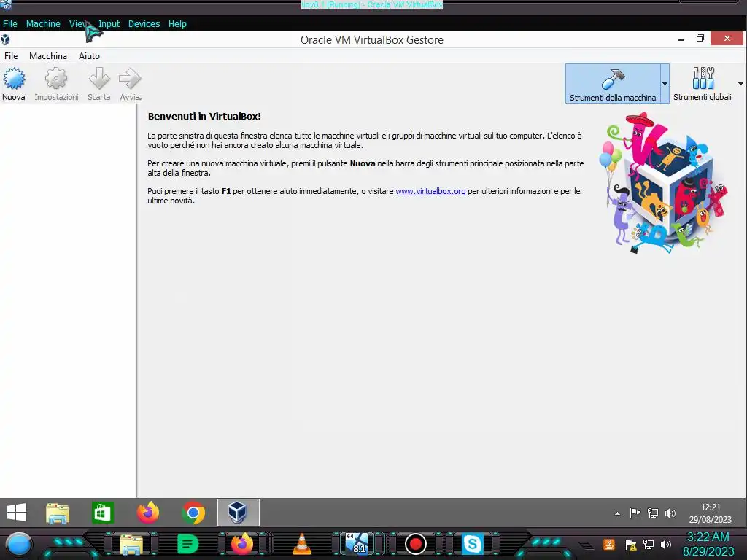Viewport: 747px width, 560px height.
Task: Click VirtualBox icon in guest taskbar
Action: 239,513
